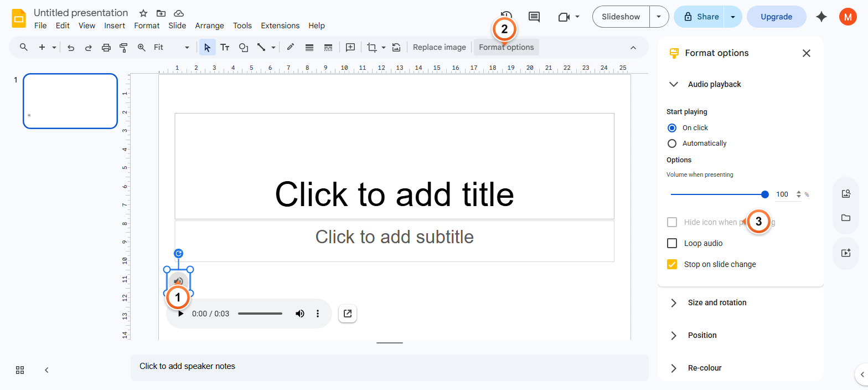Viewport: 868px width, 390px height.
Task: Open the shape insert tool
Action: (x=243, y=48)
